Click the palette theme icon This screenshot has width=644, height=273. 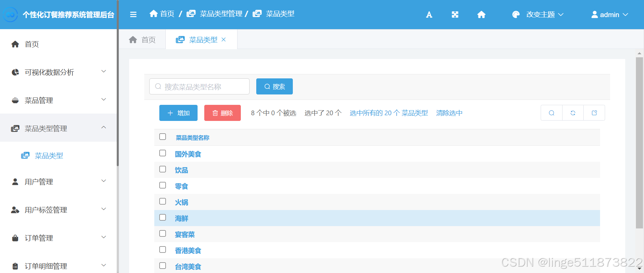coord(516,14)
